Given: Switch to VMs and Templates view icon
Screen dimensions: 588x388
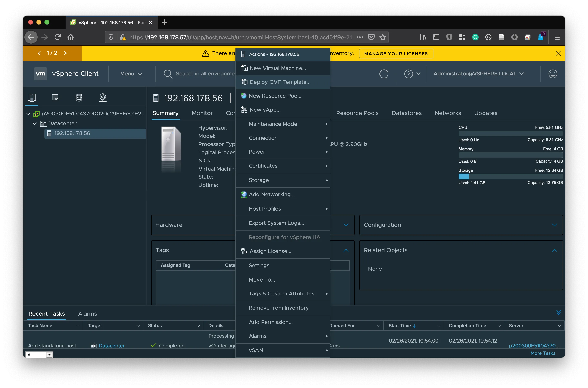Looking at the screenshot, I should pos(55,98).
